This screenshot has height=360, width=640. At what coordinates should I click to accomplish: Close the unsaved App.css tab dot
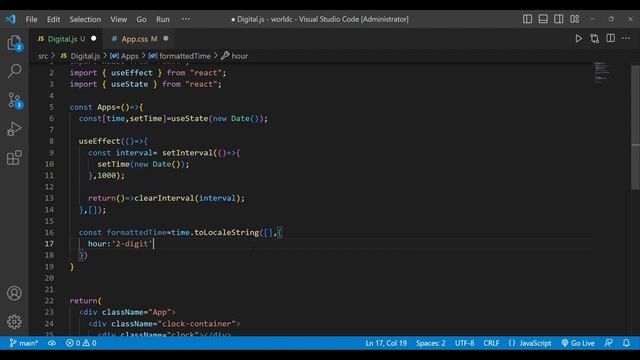point(166,38)
